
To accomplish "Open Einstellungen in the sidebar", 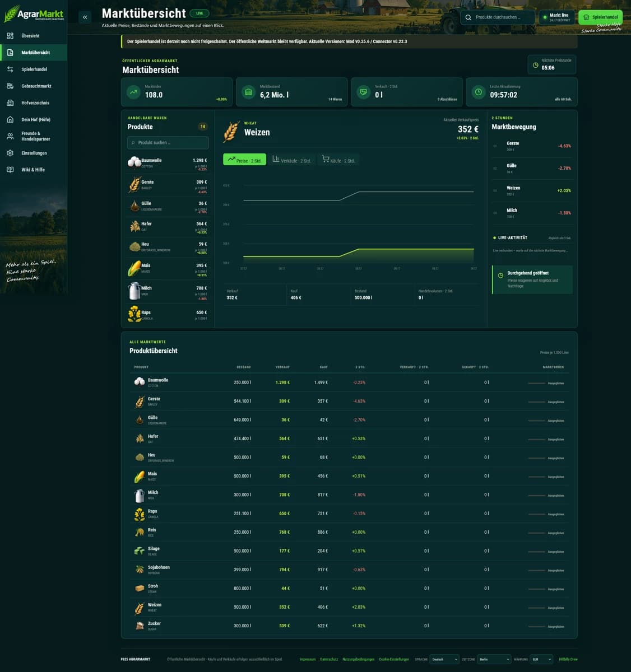I will pos(34,153).
